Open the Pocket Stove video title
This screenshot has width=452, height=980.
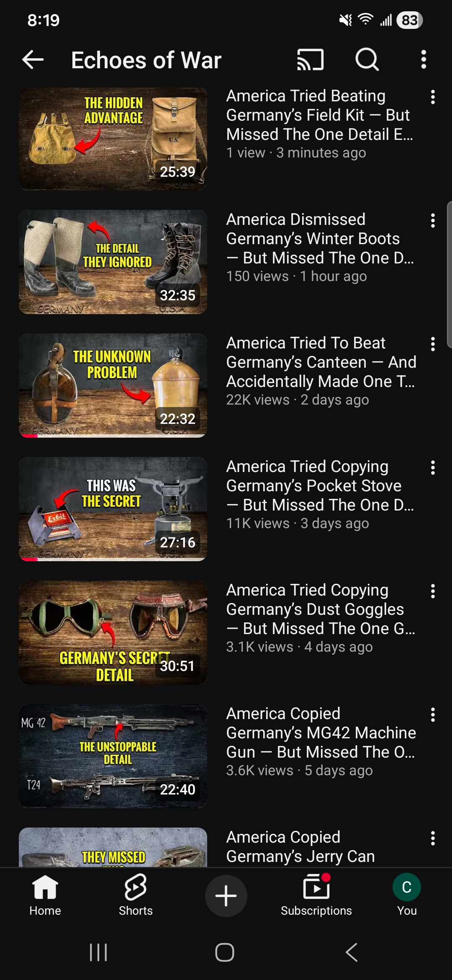click(x=320, y=486)
